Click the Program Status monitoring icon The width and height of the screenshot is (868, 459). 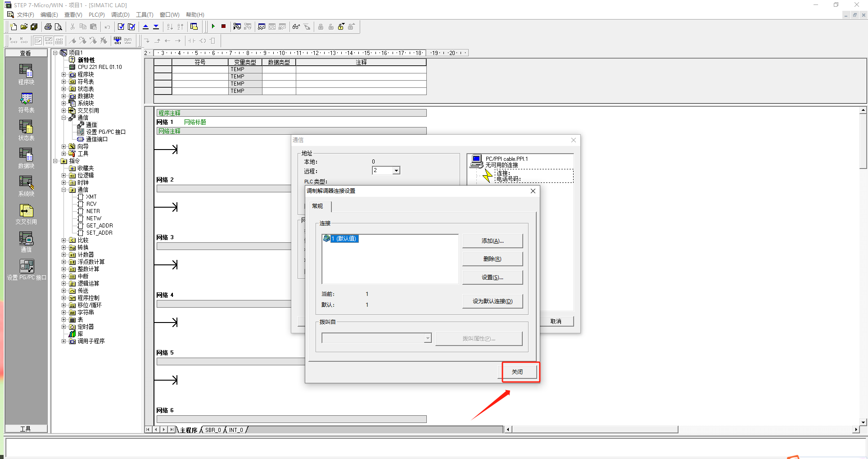pyautogui.click(x=237, y=27)
